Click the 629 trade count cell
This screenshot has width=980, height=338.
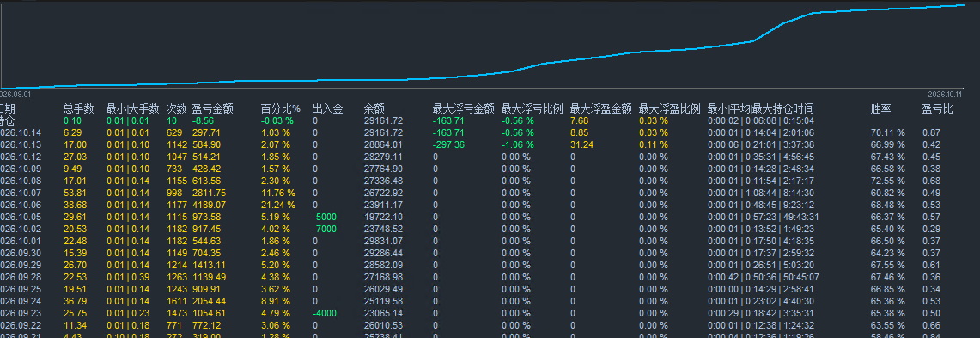pyautogui.click(x=174, y=132)
